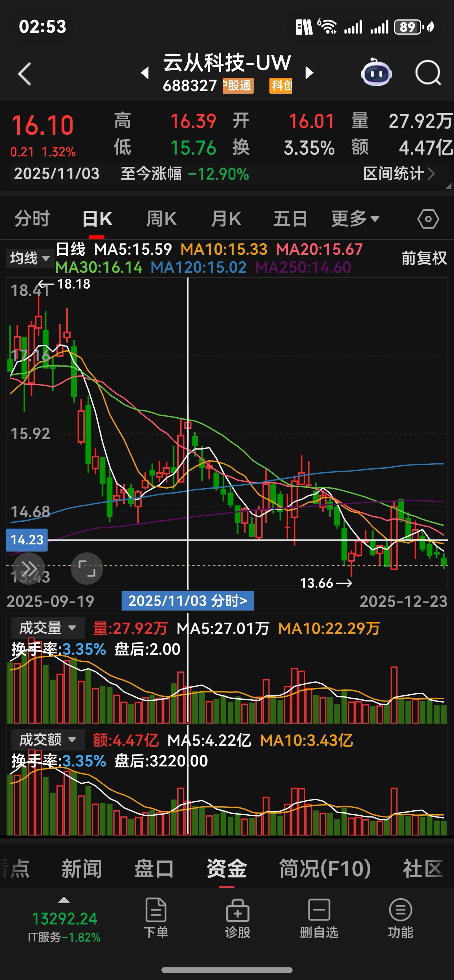This screenshot has height=980, width=454.
Task: Select the 五日 tab
Action: click(x=290, y=219)
